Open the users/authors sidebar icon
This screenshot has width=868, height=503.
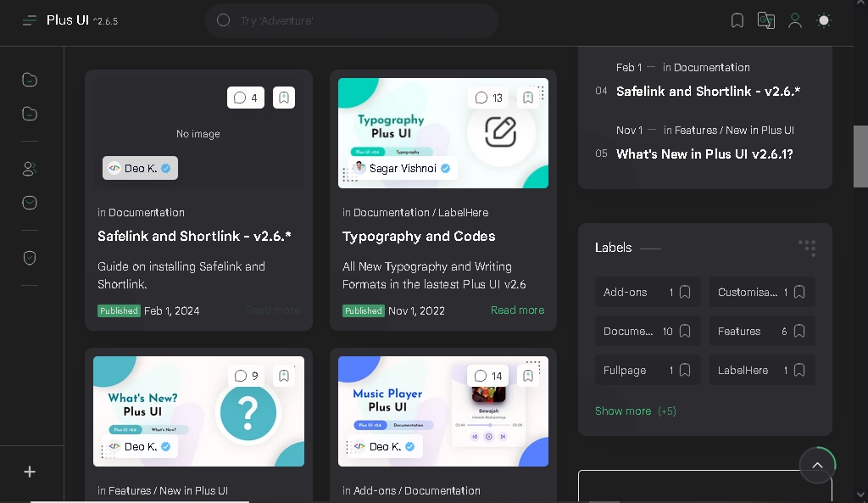coord(30,169)
